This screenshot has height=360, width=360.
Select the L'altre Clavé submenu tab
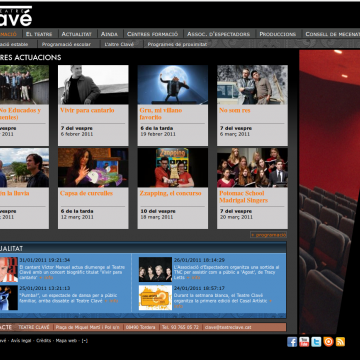[119, 44]
